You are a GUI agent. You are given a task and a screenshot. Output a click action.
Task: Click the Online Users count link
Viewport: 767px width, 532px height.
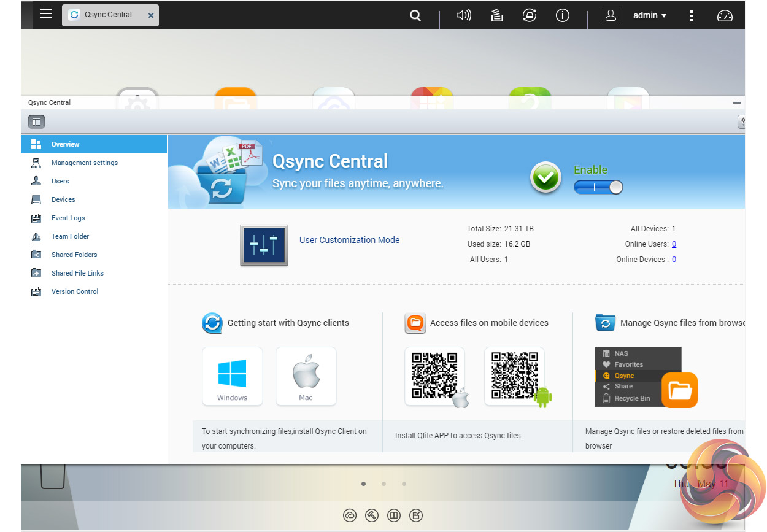(674, 244)
